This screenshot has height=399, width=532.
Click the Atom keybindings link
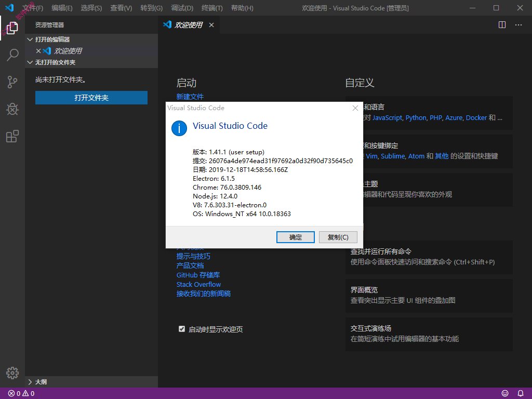pyautogui.click(x=416, y=156)
